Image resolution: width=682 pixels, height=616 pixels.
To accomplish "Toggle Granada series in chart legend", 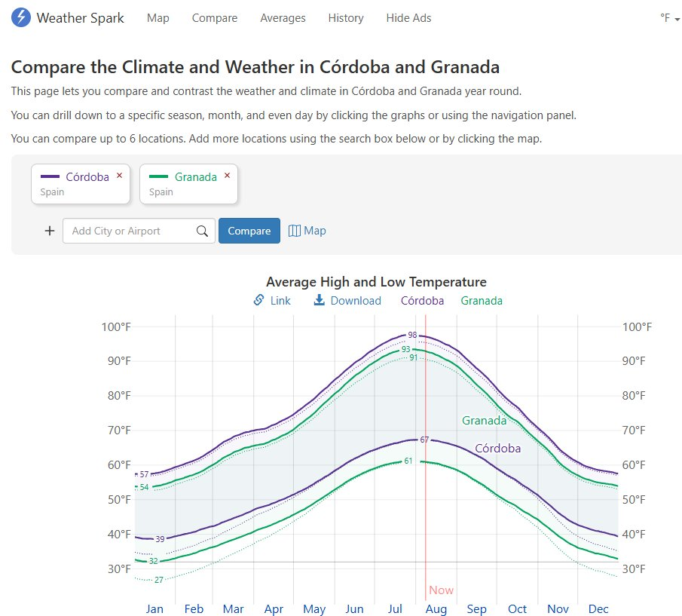I will [x=482, y=300].
